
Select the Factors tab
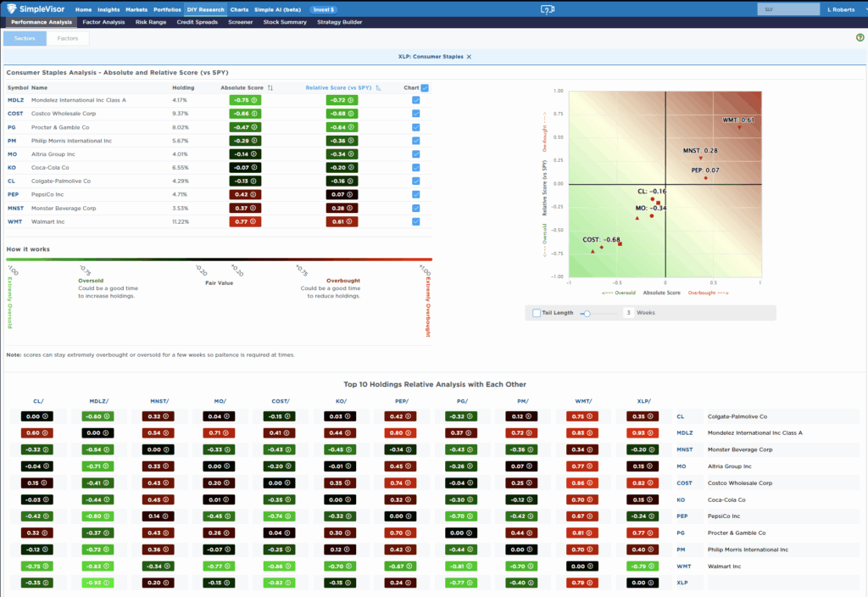(67, 38)
